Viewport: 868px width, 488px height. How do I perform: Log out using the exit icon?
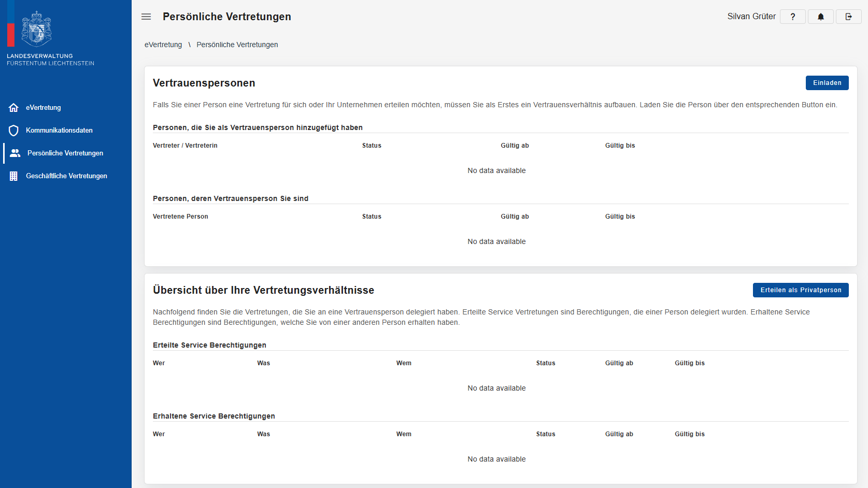pos(848,16)
